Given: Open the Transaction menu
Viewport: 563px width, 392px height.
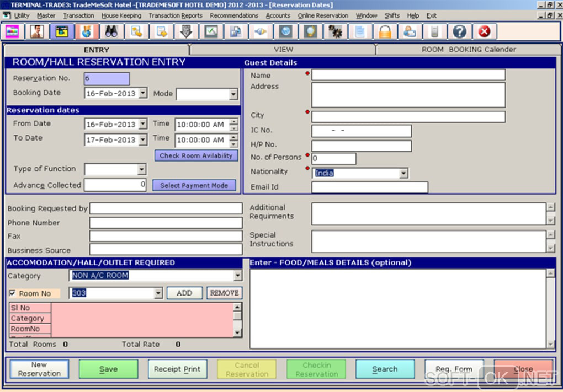Looking at the screenshot, I should point(78,15).
